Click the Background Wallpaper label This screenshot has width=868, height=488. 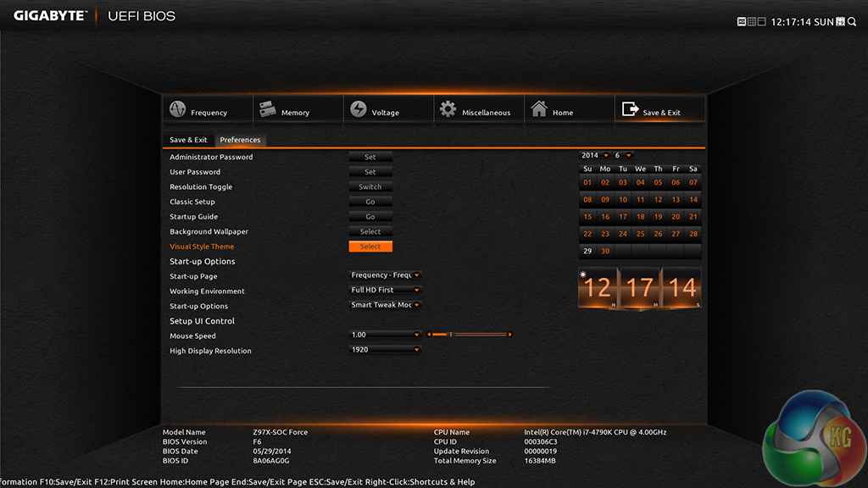coord(209,232)
